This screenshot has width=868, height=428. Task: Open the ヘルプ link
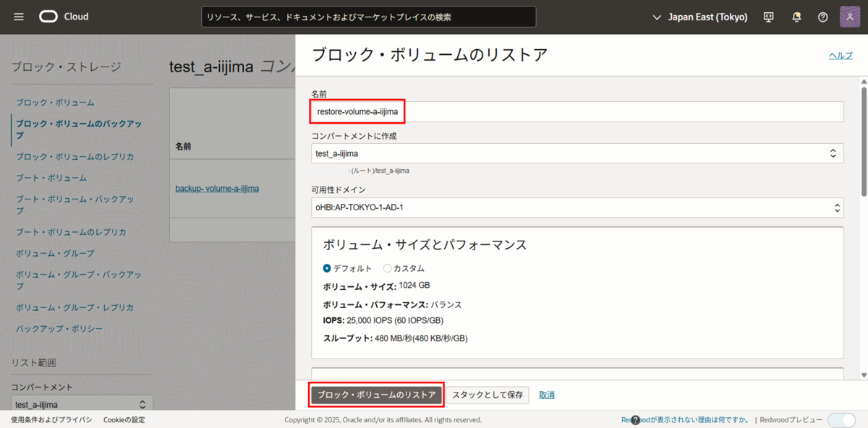pyautogui.click(x=841, y=56)
